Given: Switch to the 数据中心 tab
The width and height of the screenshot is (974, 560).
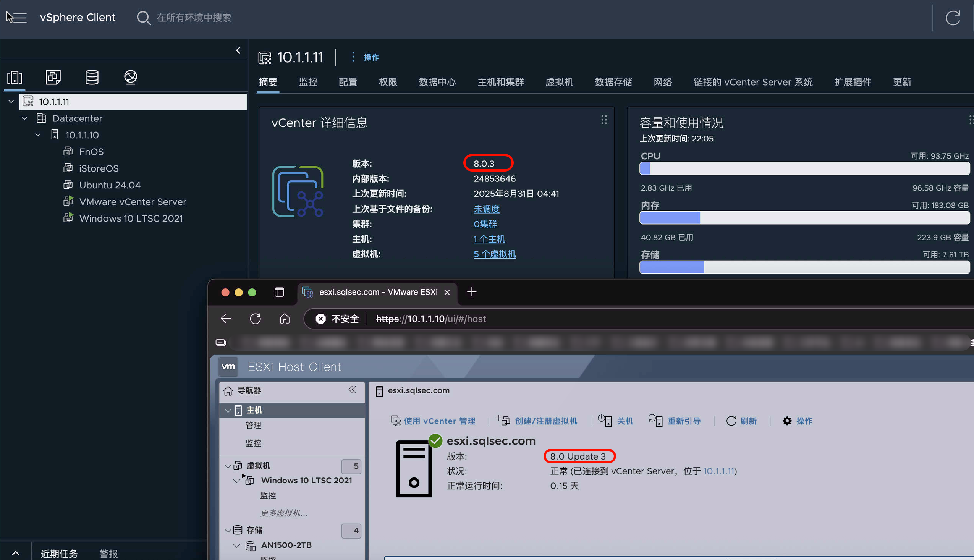Looking at the screenshot, I should point(437,82).
